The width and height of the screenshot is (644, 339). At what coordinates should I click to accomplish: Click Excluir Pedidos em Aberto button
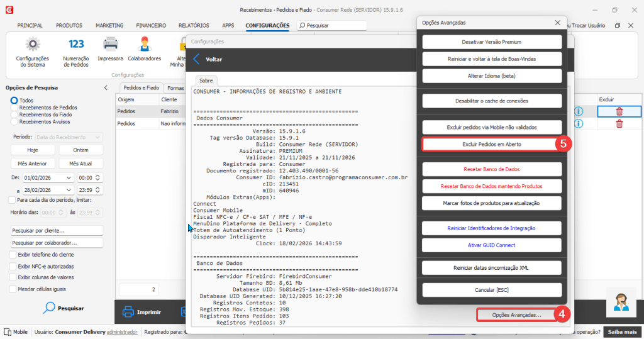pyautogui.click(x=492, y=144)
